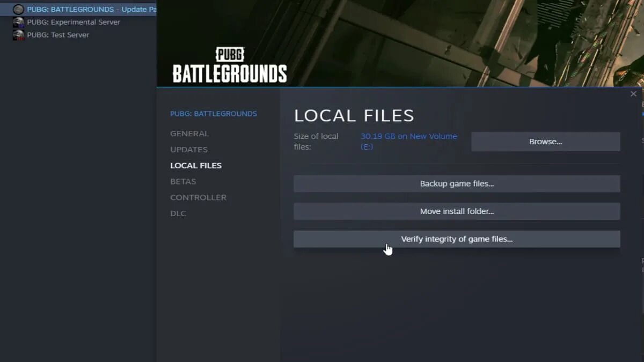
Task: Open the BETAS properties tab
Action: 183,181
